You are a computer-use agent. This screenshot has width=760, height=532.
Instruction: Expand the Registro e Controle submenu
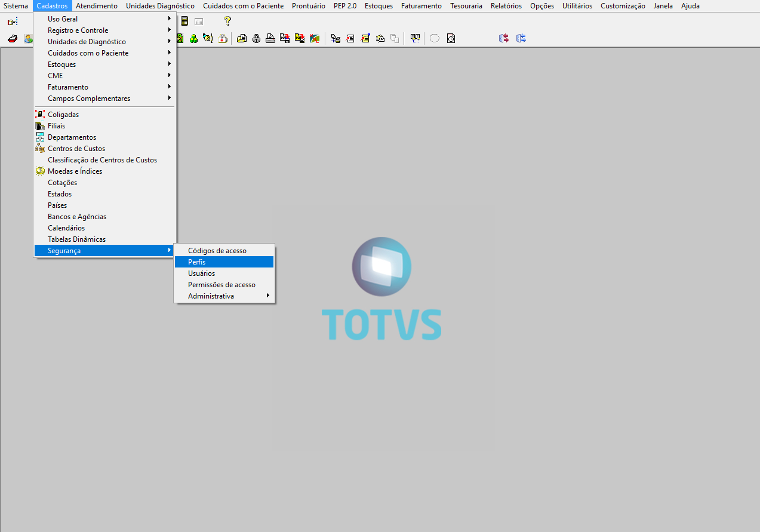[104, 30]
